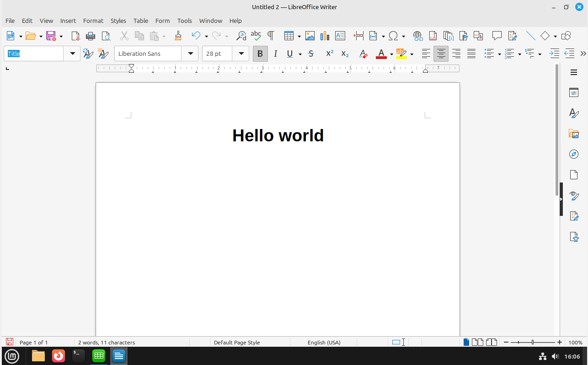The image size is (588, 365).
Task: Open the File menu
Action: (10, 21)
